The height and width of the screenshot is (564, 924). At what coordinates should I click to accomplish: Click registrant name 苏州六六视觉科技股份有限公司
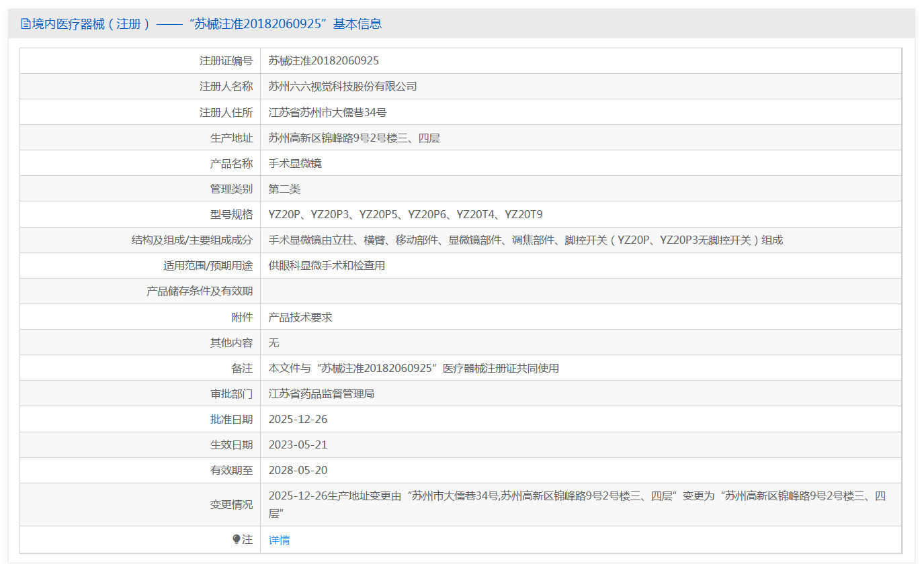(x=343, y=86)
